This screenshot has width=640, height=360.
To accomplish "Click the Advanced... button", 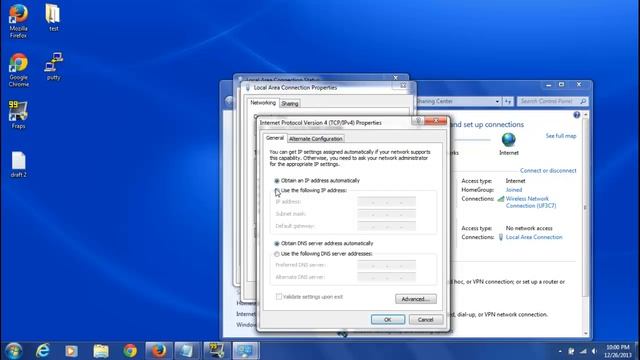I will point(416,299).
